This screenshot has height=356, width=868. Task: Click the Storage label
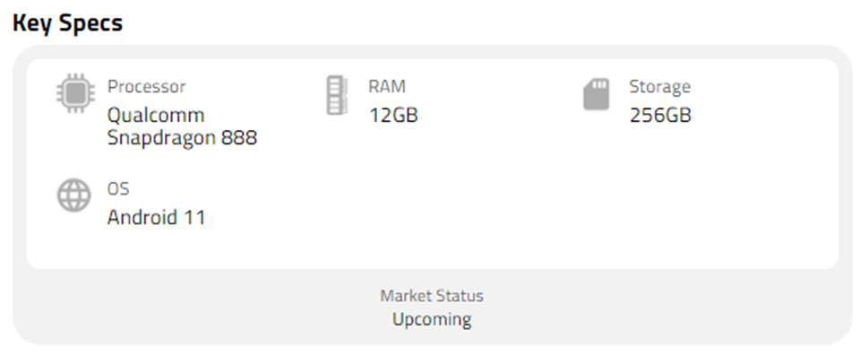click(660, 86)
